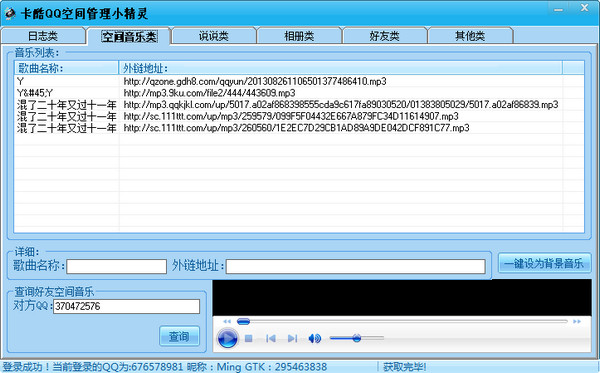Skip to previous track in the player
Viewport: 600px width, 373px height.
click(x=271, y=339)
